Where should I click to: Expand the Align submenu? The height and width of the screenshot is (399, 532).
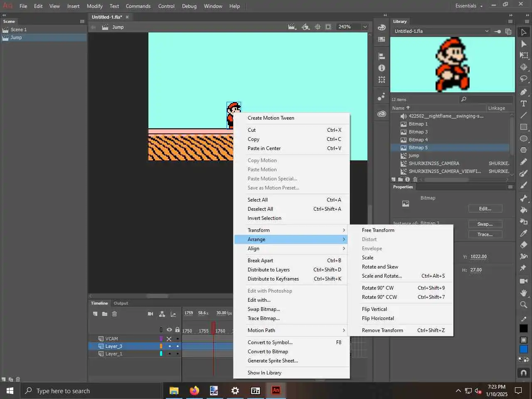(291, 249)
